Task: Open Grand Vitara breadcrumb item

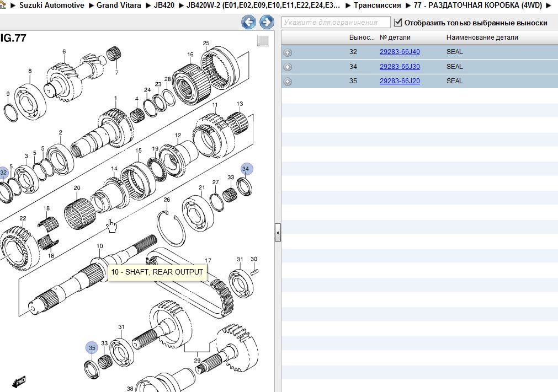Action: coord(119,5)
